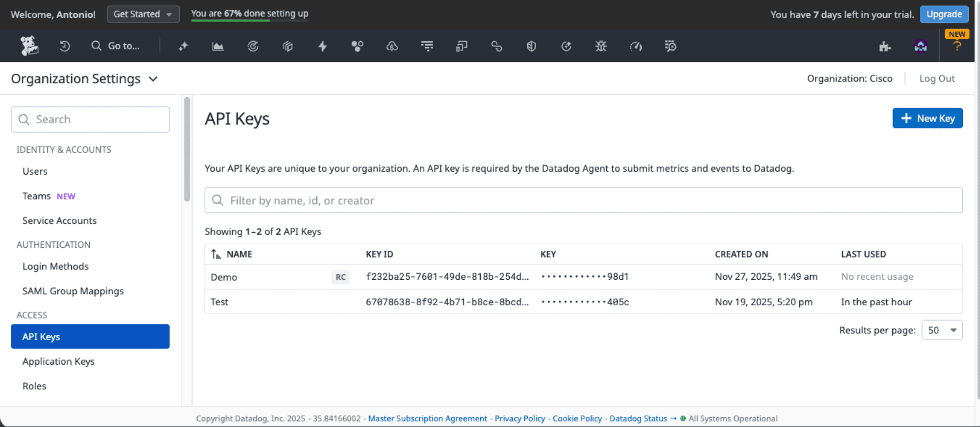The image size is (980, 427).
Task: Open the sparkle Bits AI icon
Action: [x=183, y=46]
